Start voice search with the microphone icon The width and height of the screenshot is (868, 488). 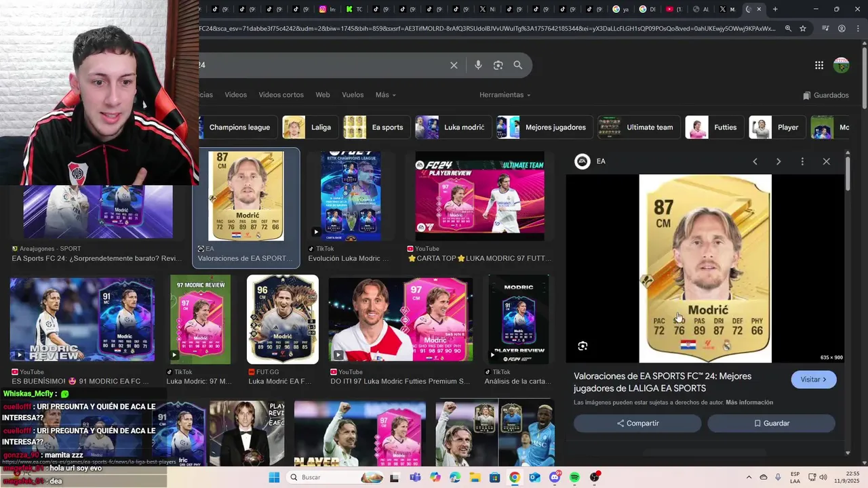[478, 65]
